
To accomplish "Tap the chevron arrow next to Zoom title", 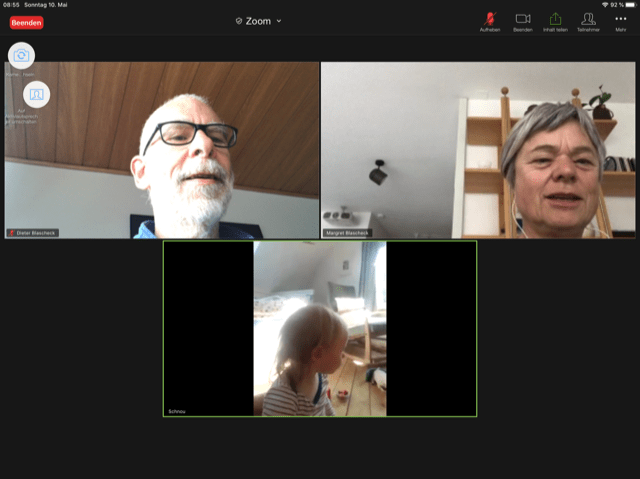I will pos(279,21).
